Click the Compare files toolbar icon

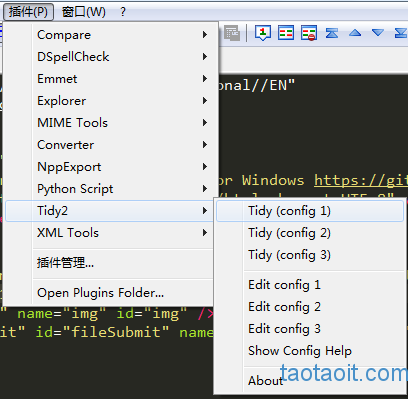286,33
